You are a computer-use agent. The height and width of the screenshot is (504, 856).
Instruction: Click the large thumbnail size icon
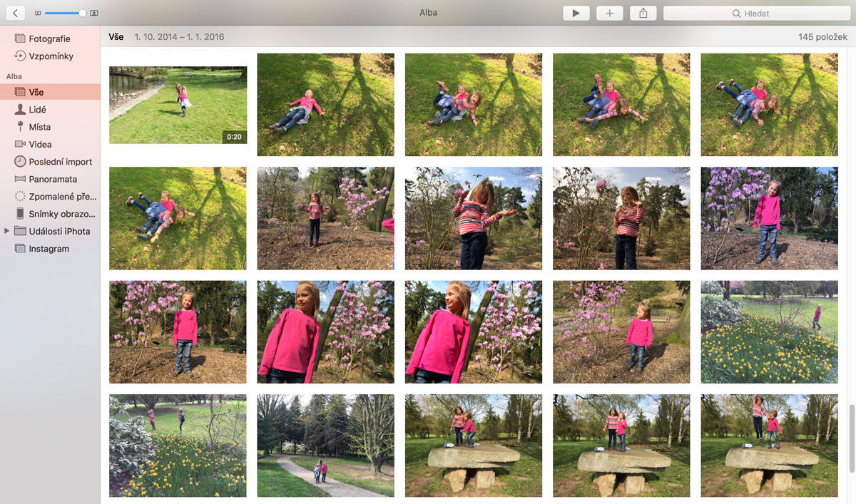click(94, 14)
